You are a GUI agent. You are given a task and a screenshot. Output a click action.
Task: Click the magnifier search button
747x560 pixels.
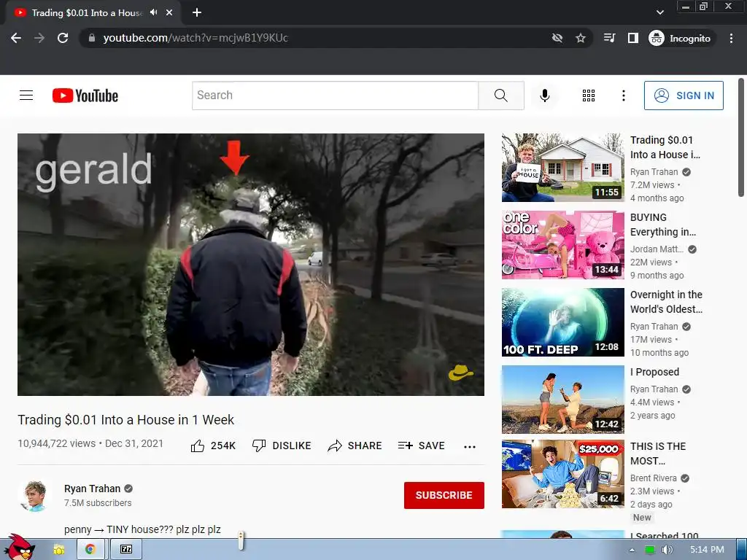pos(501,96)
